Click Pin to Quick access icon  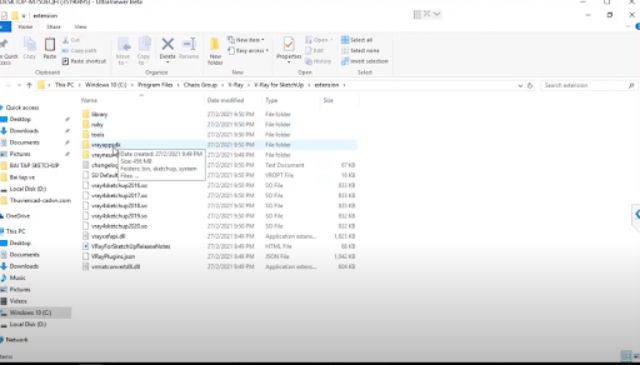click(x=4, y=44)
